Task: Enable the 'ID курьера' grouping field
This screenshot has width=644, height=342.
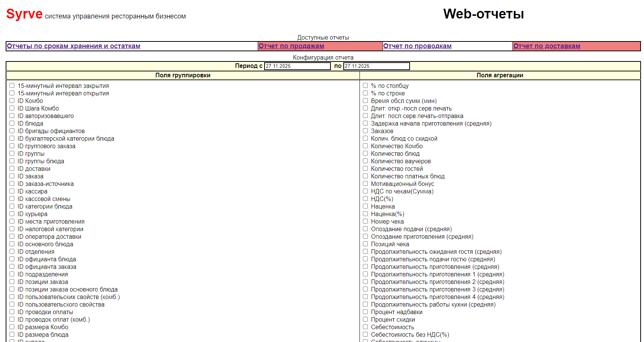Action: pyautogui.click(x=12, y=214)
